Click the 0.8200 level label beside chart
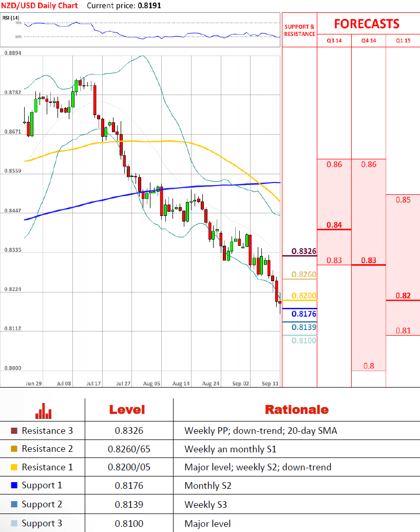This screenshot has height=532, width=420. [x=304, y=296]
